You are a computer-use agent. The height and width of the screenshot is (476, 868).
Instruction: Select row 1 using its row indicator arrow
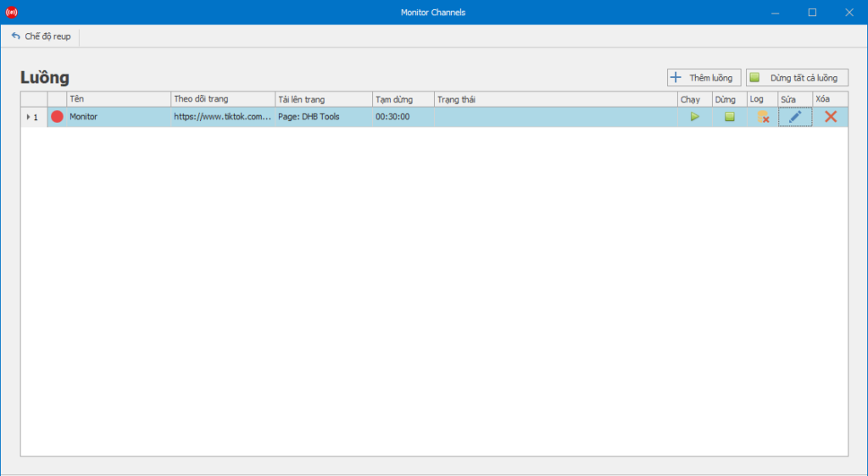(x=28, y=117)
